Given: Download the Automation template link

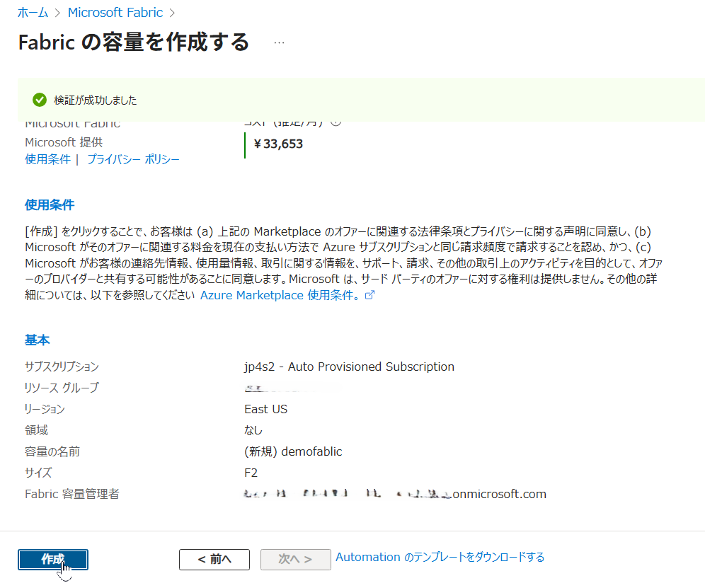Looking at the screenshot, I should coord(440,558).
